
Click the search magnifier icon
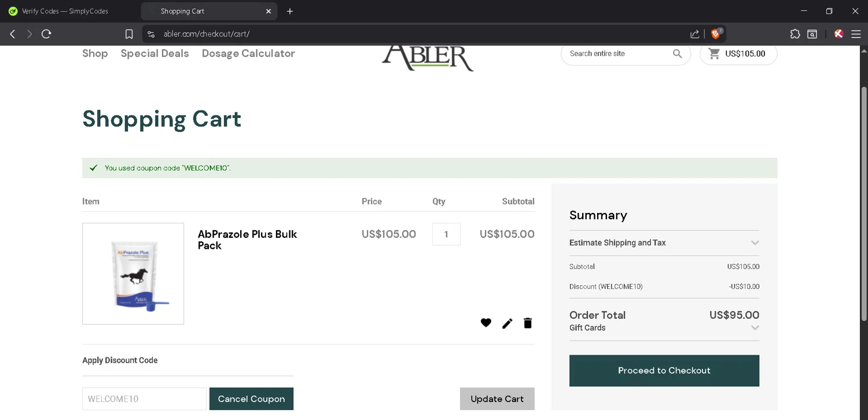click(x=677, y=54)
